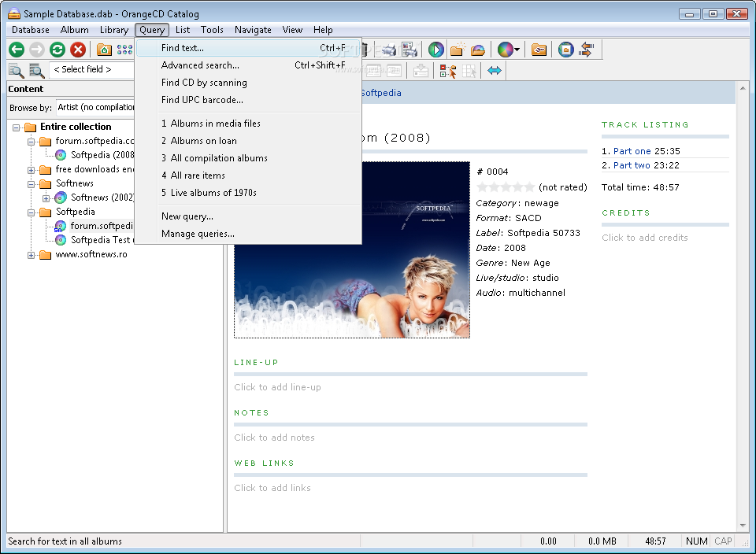Select the Softpedia (2008 tree item

coord(102,155)
